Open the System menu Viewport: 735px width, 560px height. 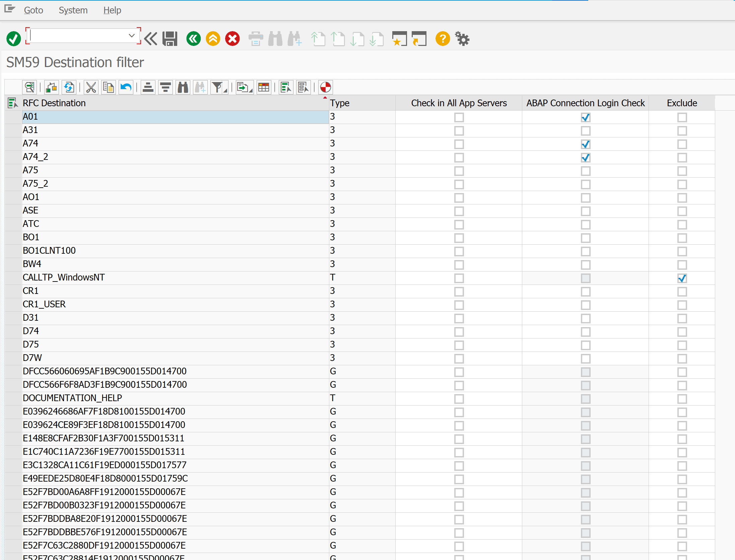(73, 10)
